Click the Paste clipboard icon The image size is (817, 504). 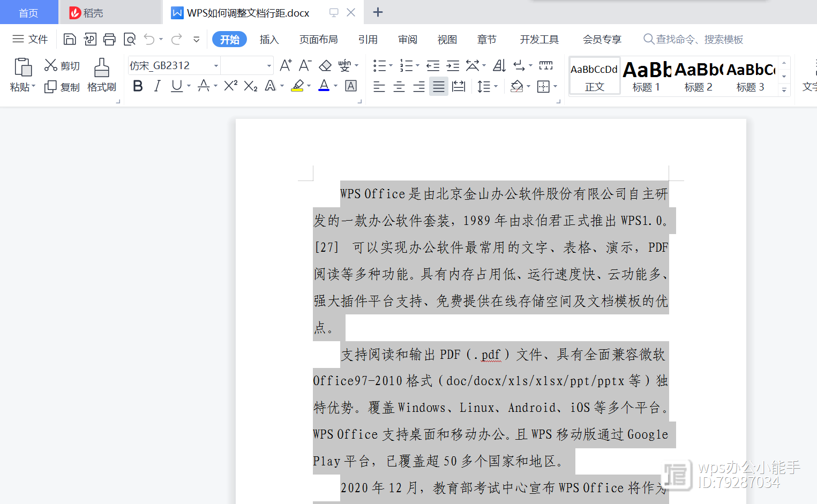click(23, 67)
